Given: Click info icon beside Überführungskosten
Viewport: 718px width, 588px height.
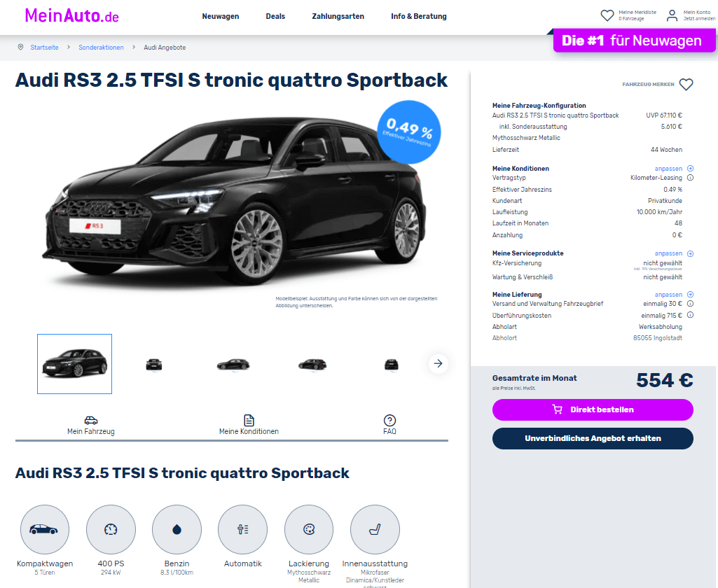Looking at the screenshot, I should [x=690, y=315].
